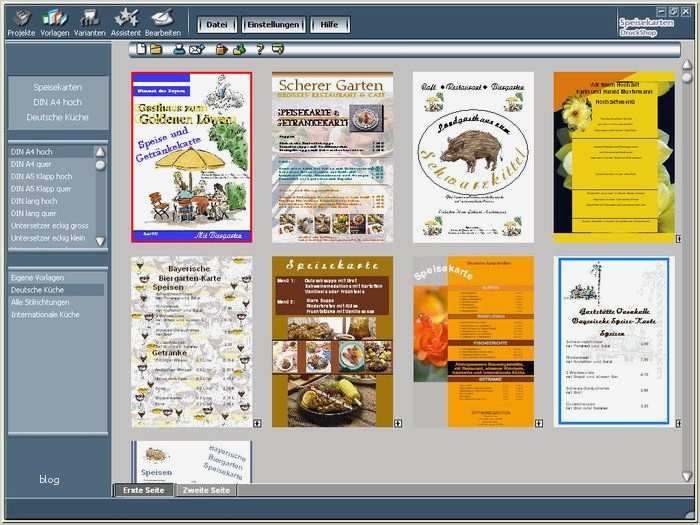Click the question mark help icon
Image resolution: width=700 pixels, height=525 pixels.
tap(260, 49)
